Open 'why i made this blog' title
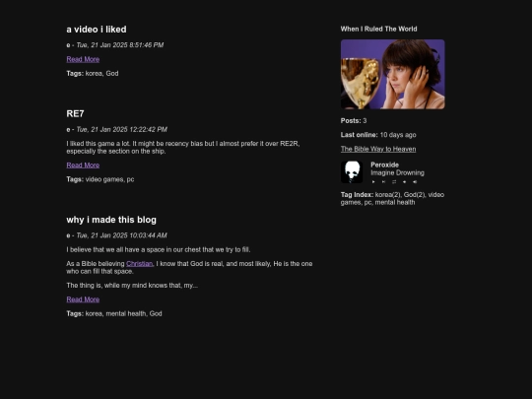The width and height of the screenshot is (532, 399). [x=111, y=220]
